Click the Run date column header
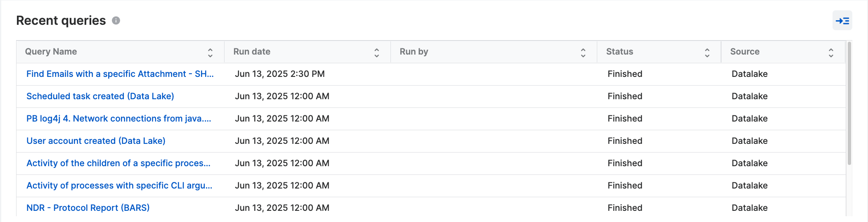The height and width of the screenshot is (222, 868). coord(252,52)
